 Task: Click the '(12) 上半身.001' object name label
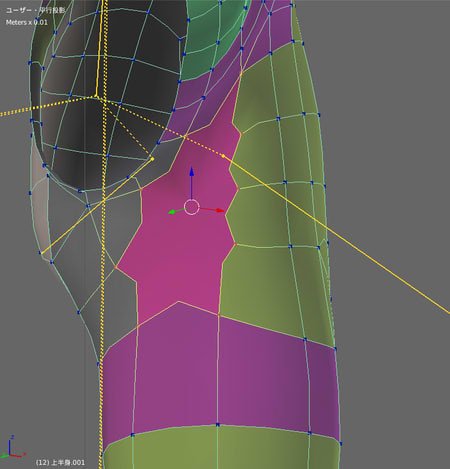click(60, 462)
